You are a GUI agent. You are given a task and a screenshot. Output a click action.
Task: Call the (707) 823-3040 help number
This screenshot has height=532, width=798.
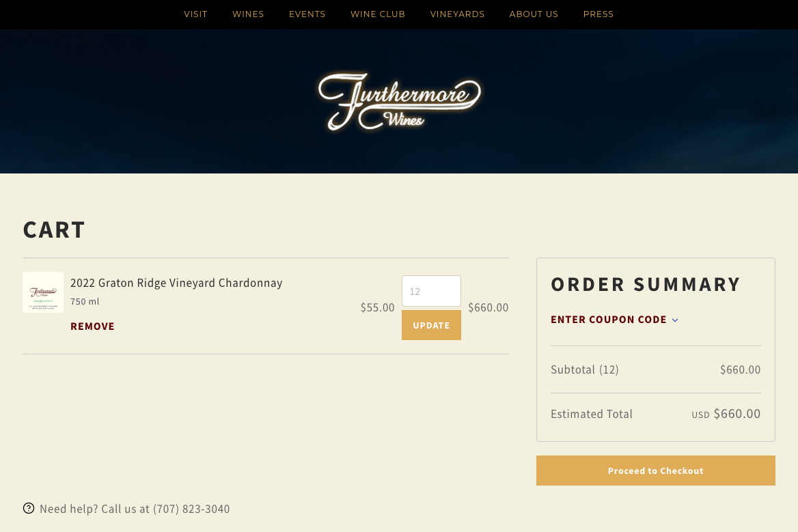[191, 509]
